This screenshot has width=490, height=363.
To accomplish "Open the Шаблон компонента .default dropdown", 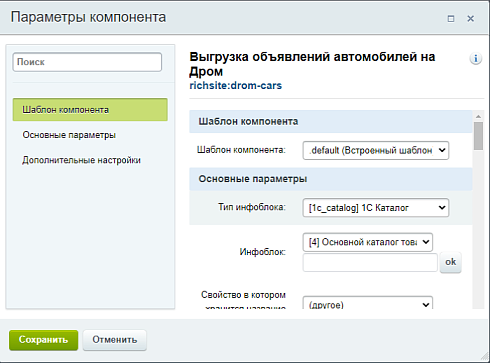I will (x=376, y=151).
